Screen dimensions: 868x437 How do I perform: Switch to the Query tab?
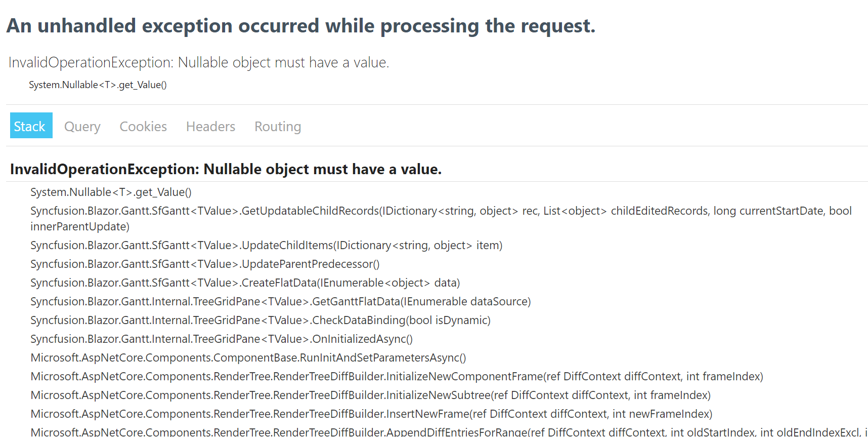coord(82,126)
